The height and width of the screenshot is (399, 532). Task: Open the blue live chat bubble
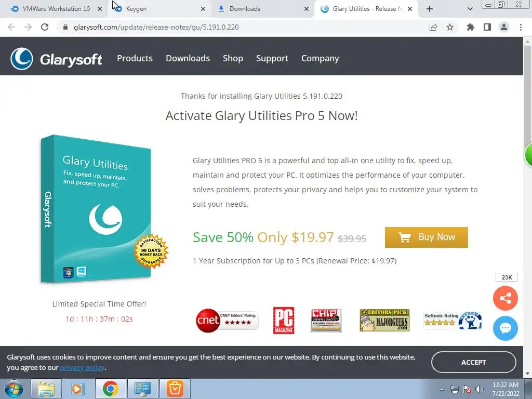[x=505, y=328]
